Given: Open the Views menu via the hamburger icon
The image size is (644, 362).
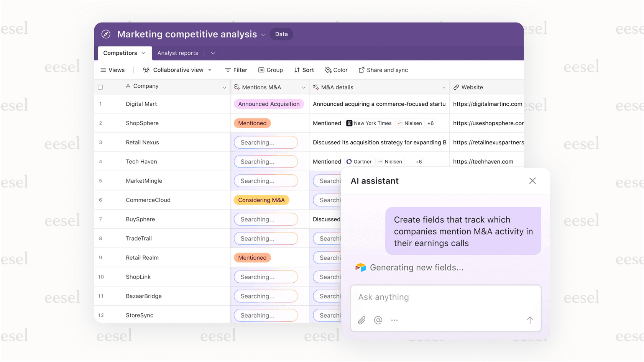Looking at the screenshot, I should tap(103, 70).
